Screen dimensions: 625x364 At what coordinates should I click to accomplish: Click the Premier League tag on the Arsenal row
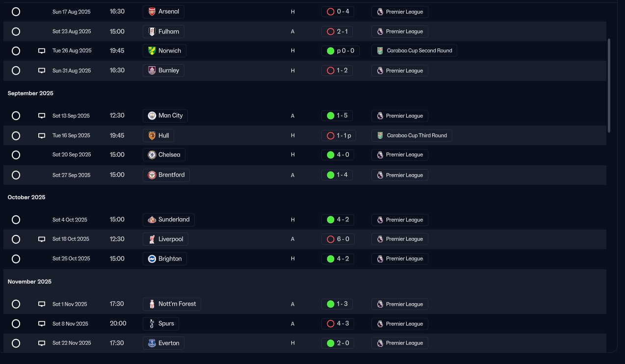(400, 12)
